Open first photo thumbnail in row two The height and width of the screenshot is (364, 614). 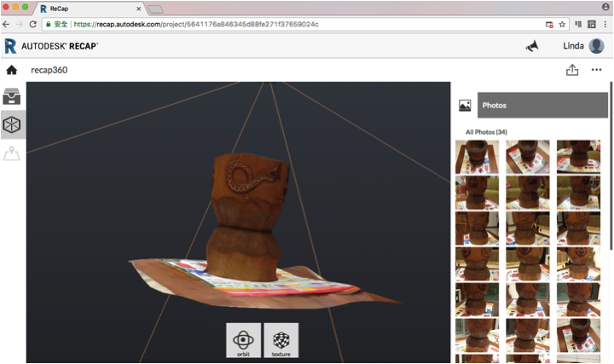pyautogui.click(x=477, y=193)
